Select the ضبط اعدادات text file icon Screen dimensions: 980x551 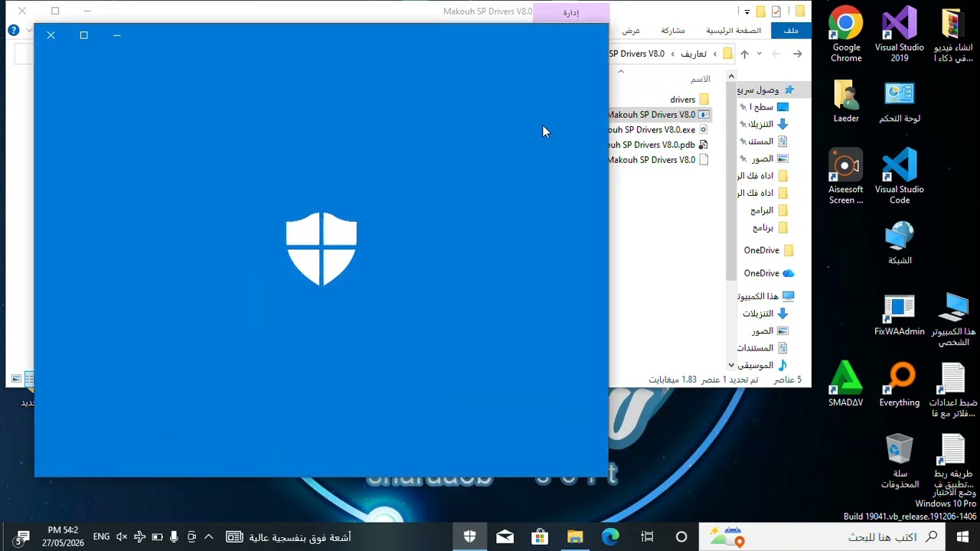pyautogui.click(x=953, y=390)
